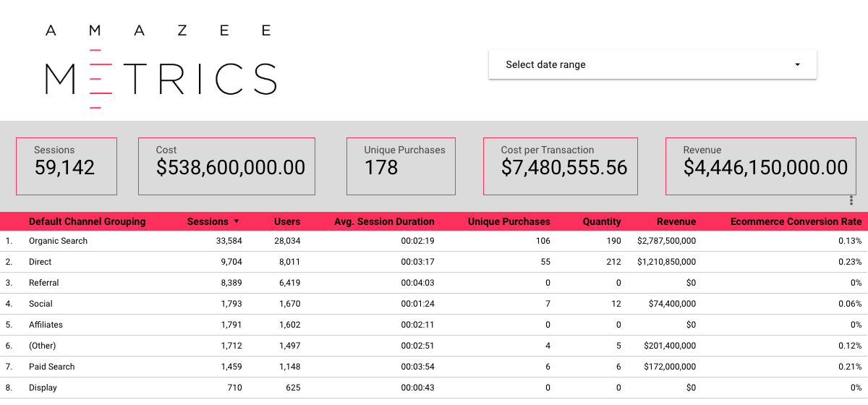The image size is (868, 405).
Task: Click the Sessions sort descending arrow
Action: tap(237, 222)
